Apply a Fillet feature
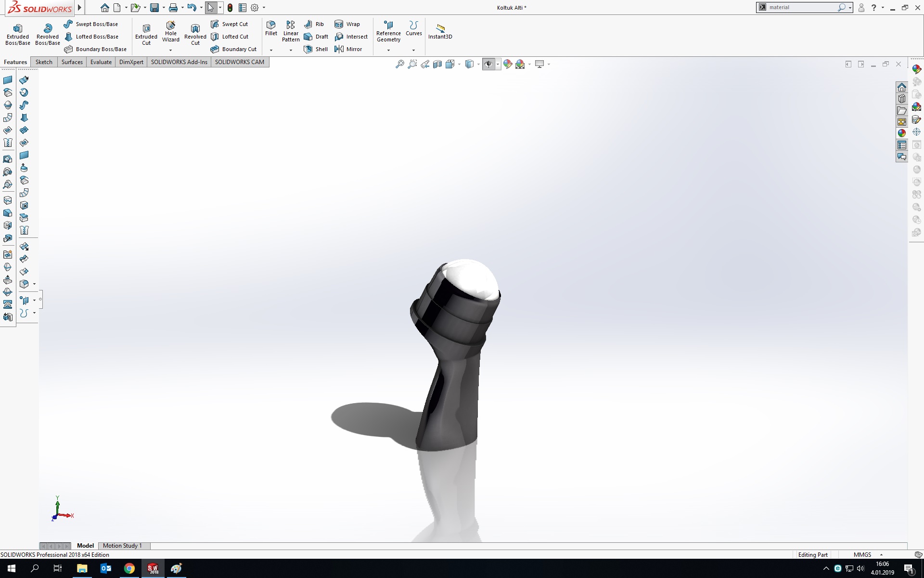924x578 pixels. [271, 27]
